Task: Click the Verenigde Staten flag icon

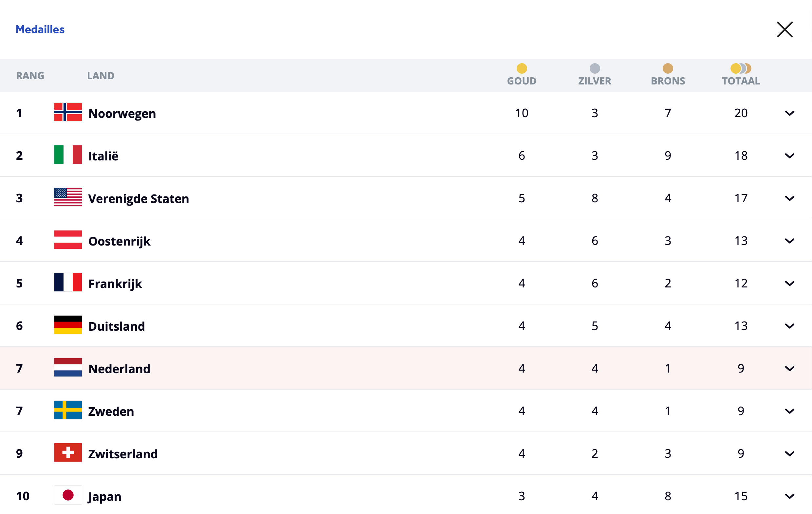Action: [68, 197]
